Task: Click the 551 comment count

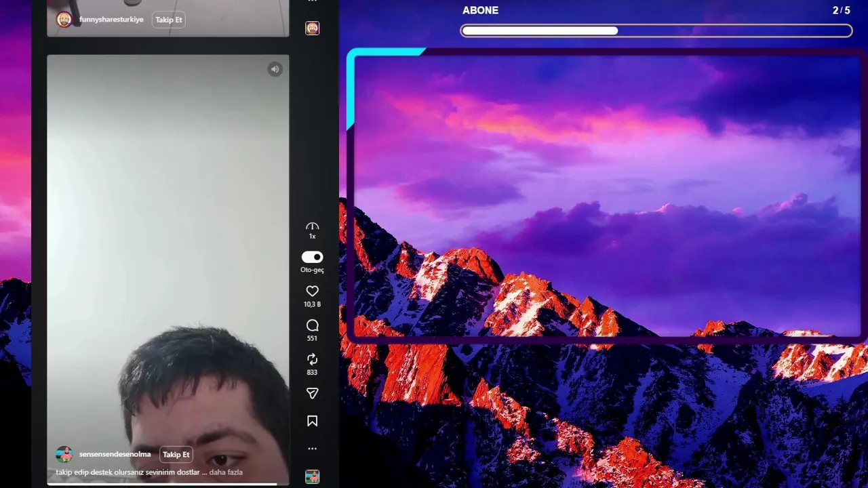Action: tap(312, 338)
